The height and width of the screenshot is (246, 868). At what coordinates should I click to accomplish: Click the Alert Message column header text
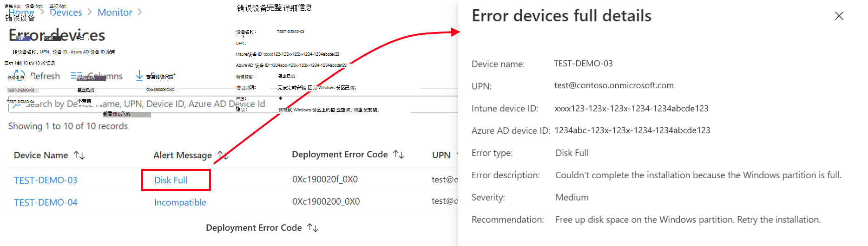183,155
